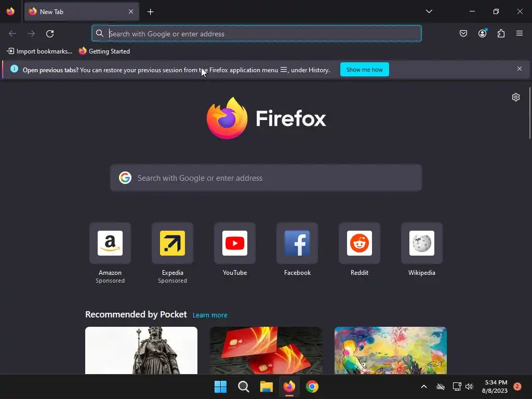This screenshot has width=532, height=399.
Task: Open the colorful painting article thumbnail
Action: [x=391, y=351]
